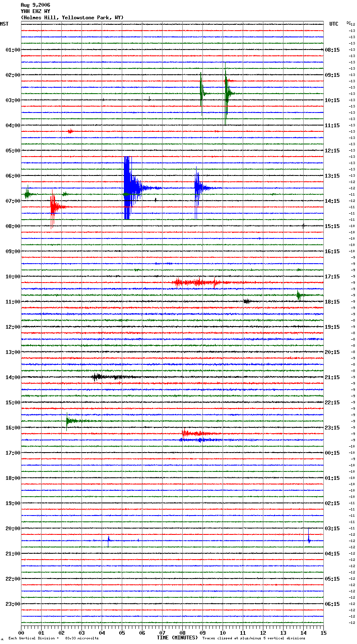Click the date 'Aug 9,2006' header
This screenshot has width=357, height=644.
coord(35,5)
